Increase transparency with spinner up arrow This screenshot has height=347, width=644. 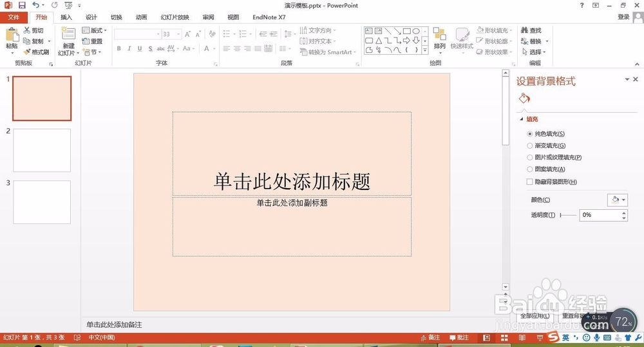(x=624, y=212)
